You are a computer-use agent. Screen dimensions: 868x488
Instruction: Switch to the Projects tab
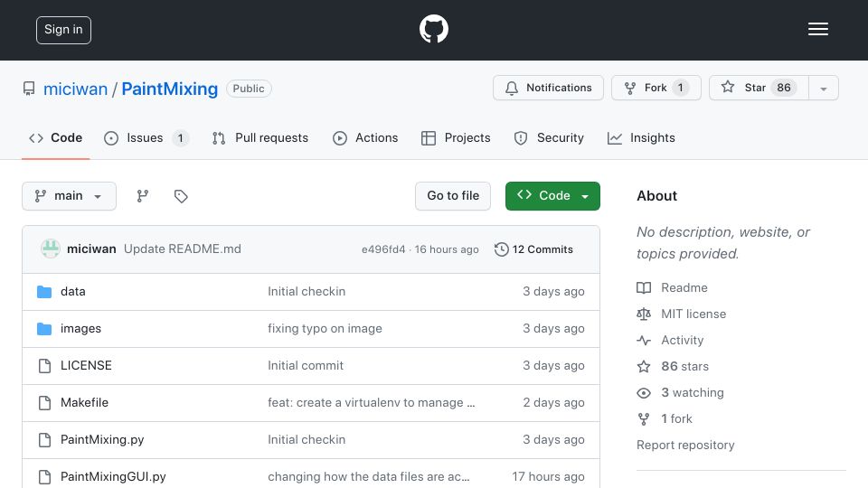(x=456, y=137)
